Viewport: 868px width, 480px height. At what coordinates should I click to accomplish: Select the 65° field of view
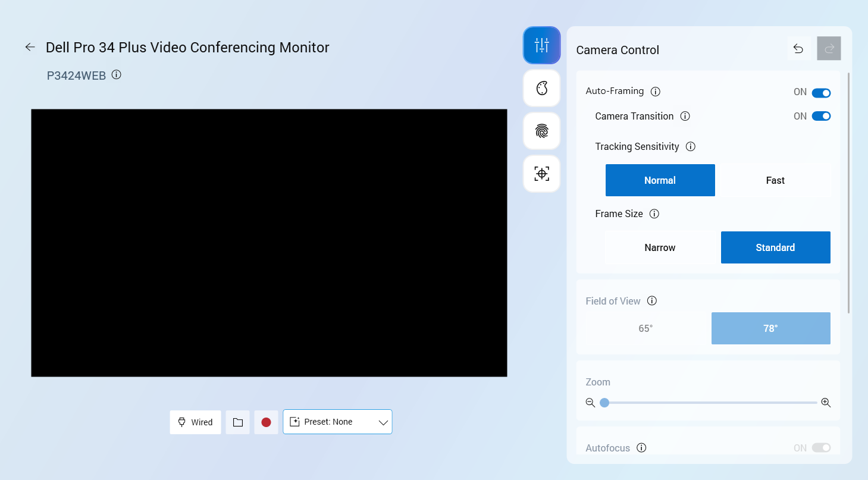pos(645,328)
